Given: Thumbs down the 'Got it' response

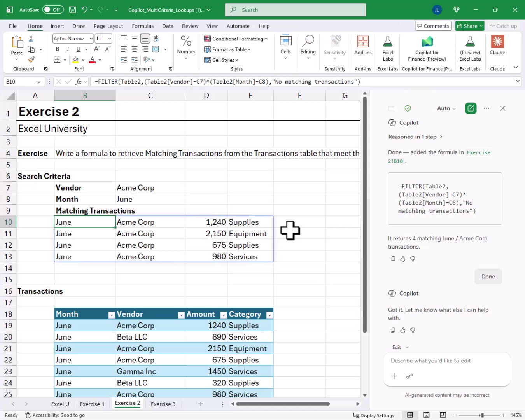Looking at the screenshot, I should [x=413, y=330].
